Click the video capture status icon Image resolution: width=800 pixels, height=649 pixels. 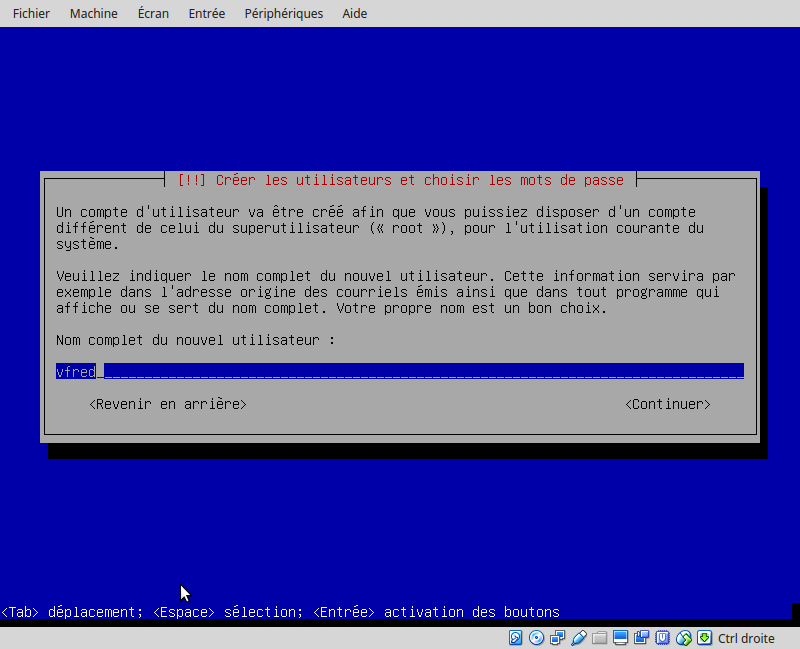(641, 638)
